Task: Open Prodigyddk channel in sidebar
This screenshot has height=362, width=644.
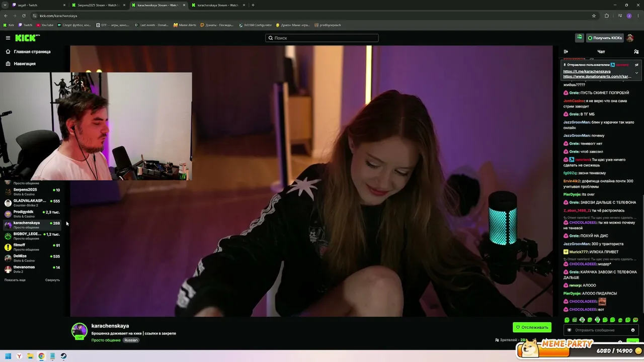Action: point(32,214)
